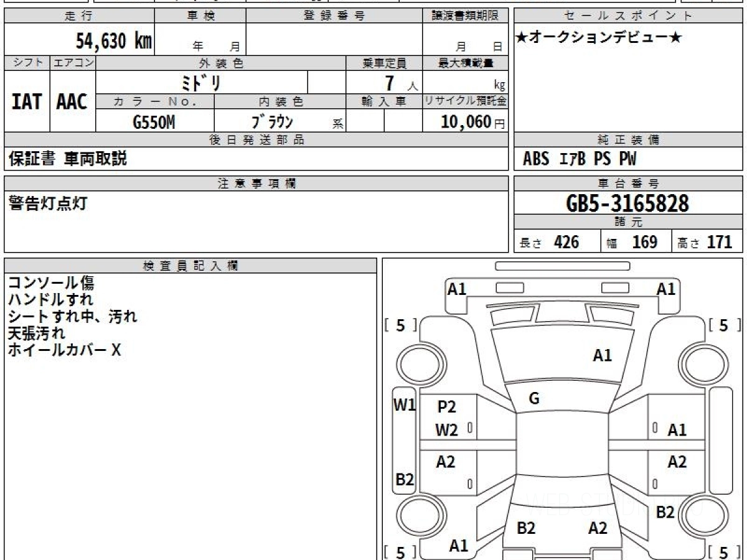Select the 保証書 車両取説 entry

coord(68,159)
